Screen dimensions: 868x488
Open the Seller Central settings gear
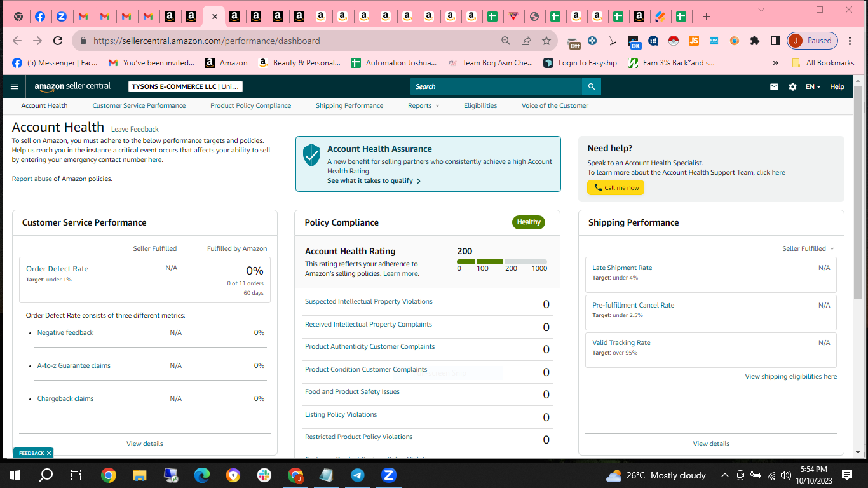coord(792,86)
